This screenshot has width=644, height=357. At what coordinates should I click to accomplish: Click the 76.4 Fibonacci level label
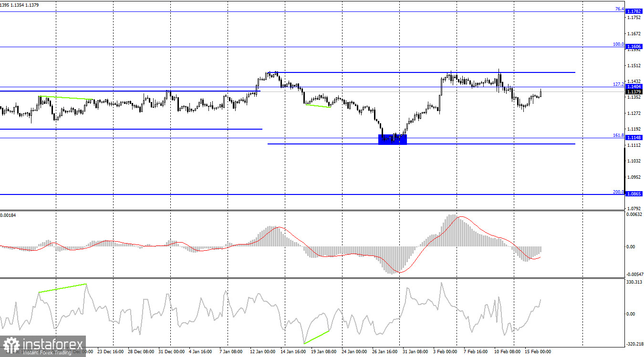pyautogui.click(x=619, y=9)
